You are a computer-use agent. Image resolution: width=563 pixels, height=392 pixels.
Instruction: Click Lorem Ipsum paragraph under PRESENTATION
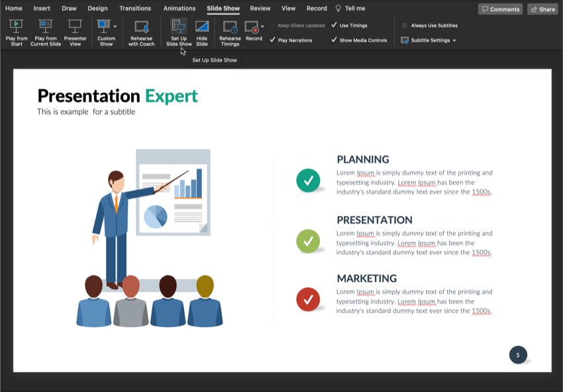coord(415,243)
